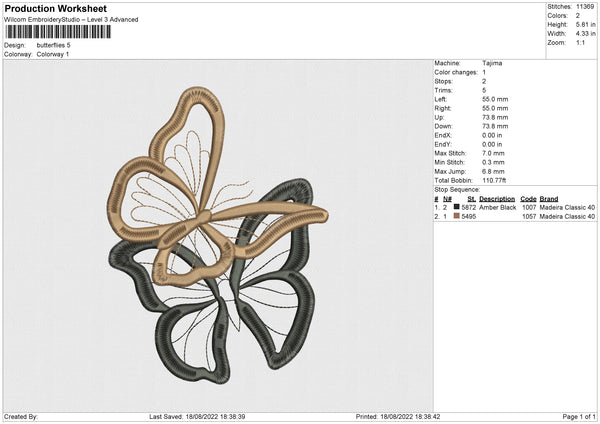
Task: Click the Width value 4.33 in
Action: pyautogui.click(x=585, y=34)
